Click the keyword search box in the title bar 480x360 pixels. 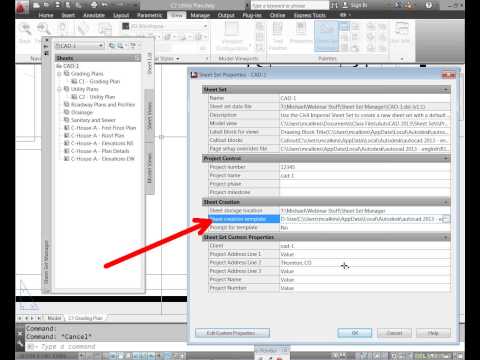pyautogui.click(x=290, y=5)
